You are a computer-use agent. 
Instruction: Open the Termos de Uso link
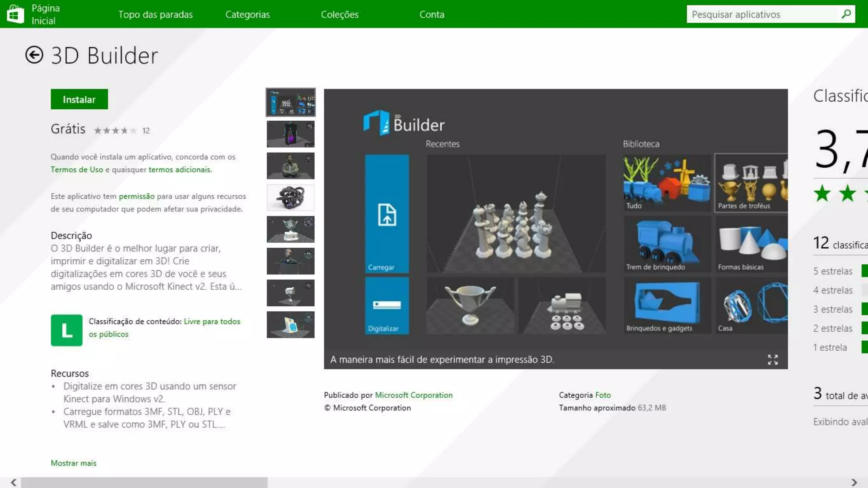[x=77, y=169]
